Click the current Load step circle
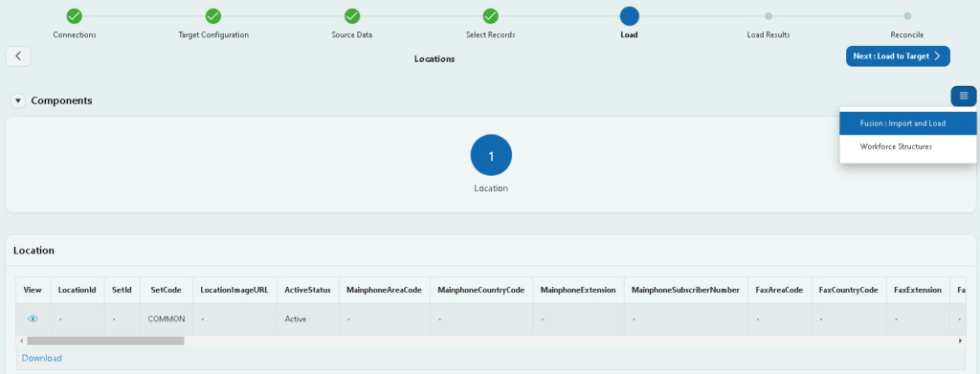 pyautogui.click(x=630, y=16)
